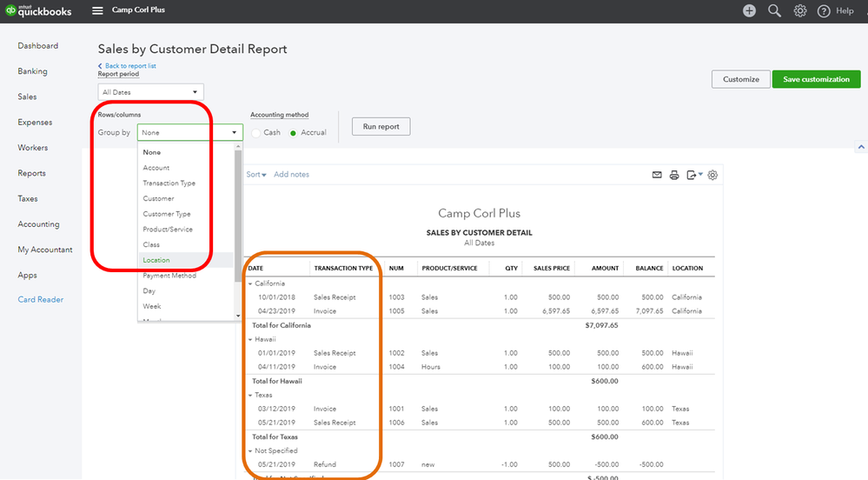868x480 pixels.
Task: Collapse the Not Specified group
Action: point(250,451)
